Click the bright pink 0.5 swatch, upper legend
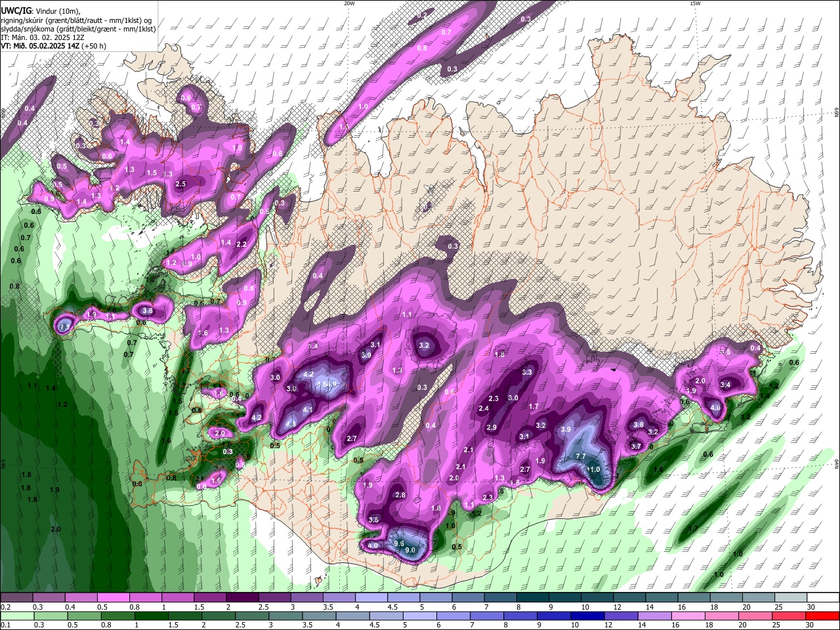 coord(113,598)
